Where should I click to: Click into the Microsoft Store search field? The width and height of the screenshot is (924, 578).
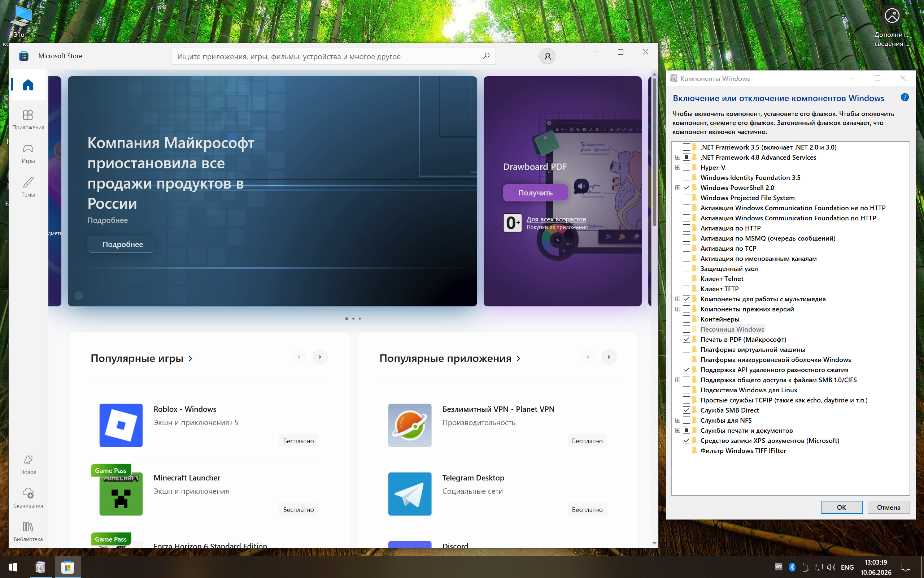coord(334,56)
